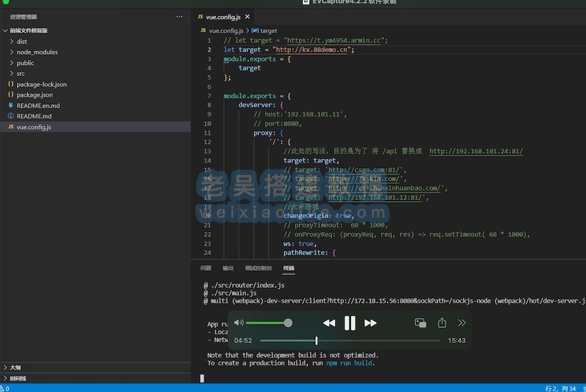Click the volume slider knob
586x392 pixels.
tap(288, 323)
